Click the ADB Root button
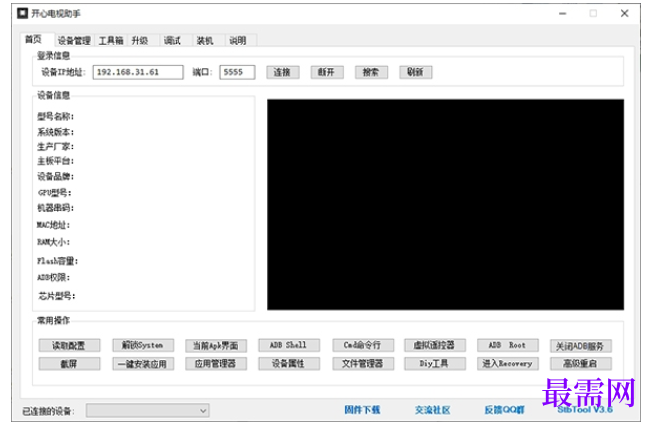This screenshot has width=654, height=424. [x=508, y=345]
